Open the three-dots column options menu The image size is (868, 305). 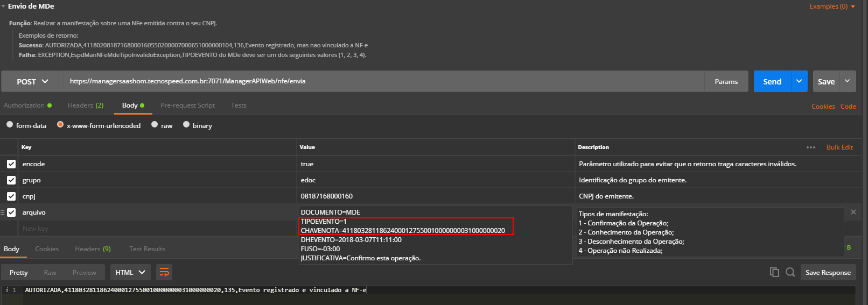tap(810, 147)
